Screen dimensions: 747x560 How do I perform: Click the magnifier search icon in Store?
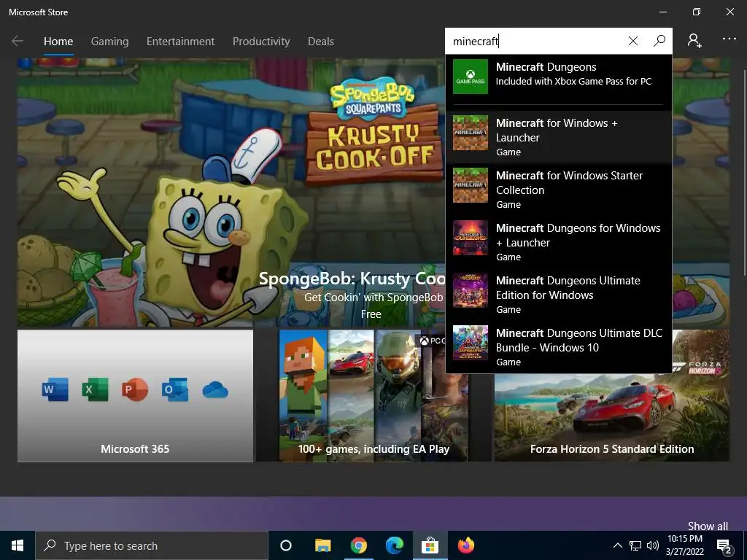pos(659,41)
